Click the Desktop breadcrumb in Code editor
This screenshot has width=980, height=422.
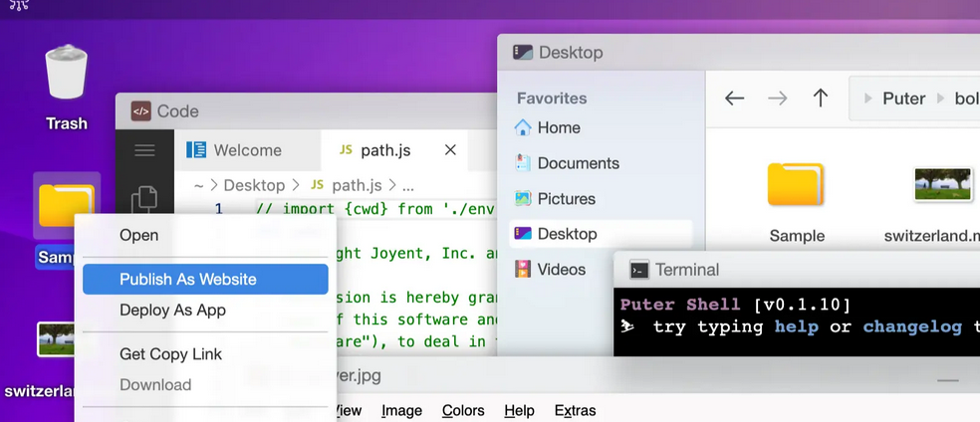click(x=254, y=185)
